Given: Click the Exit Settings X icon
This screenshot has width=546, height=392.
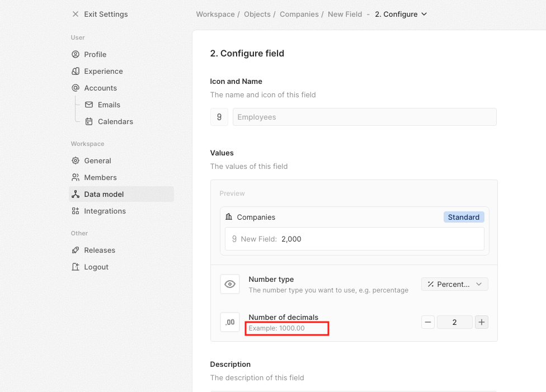Looking at the screenshot, I should pyautogui.click(x=76, y=14).
